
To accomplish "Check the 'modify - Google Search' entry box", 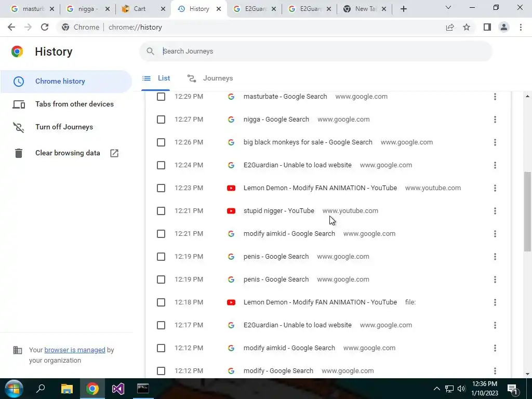I will pyautogui.click(x=161, y=371).
